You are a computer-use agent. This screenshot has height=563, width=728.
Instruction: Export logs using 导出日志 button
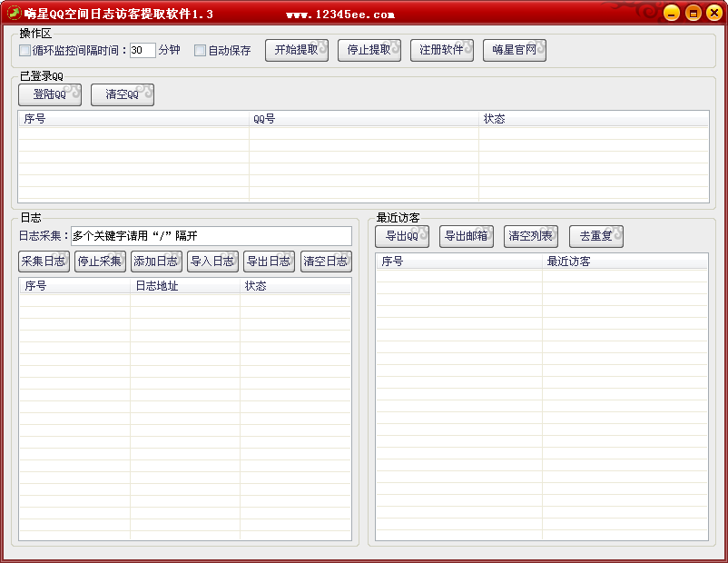click(x=270, y=262)
